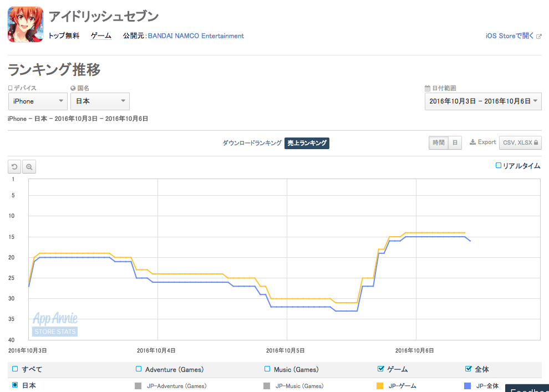Switch chart granularity to 時間
Screen dimensions: 549x392
[438, 142]
